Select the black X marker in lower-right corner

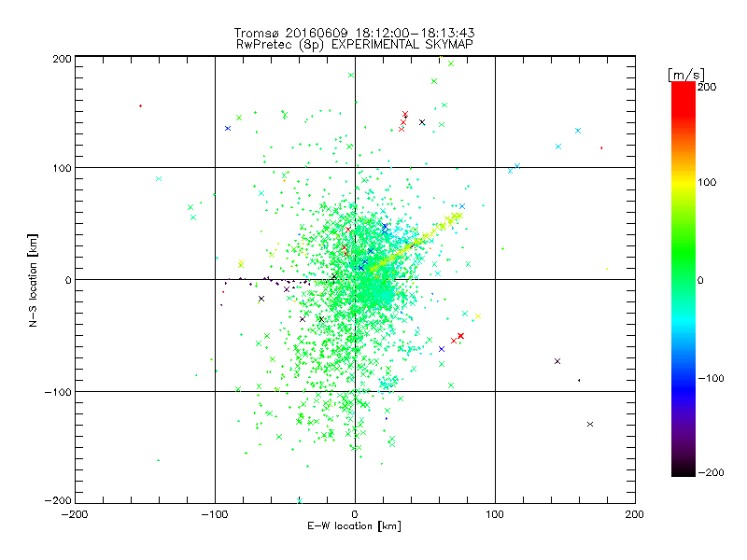[590, 425]
